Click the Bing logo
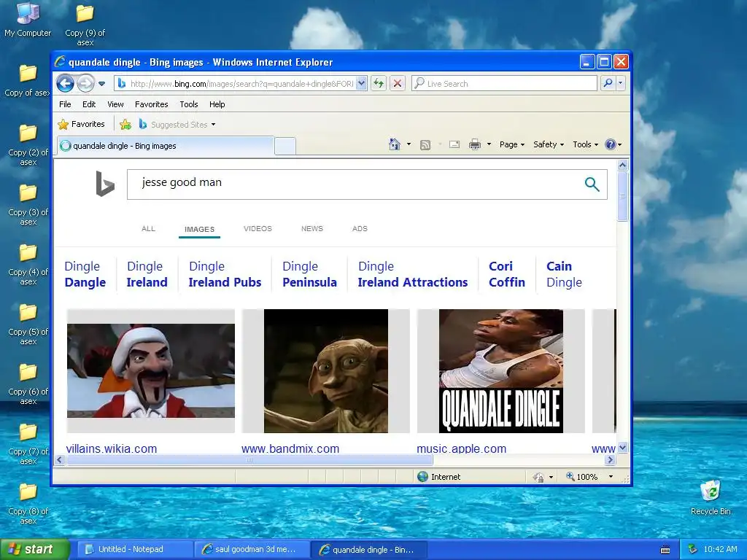This screenshot has width=747, height=560. [x=105, y=183]
